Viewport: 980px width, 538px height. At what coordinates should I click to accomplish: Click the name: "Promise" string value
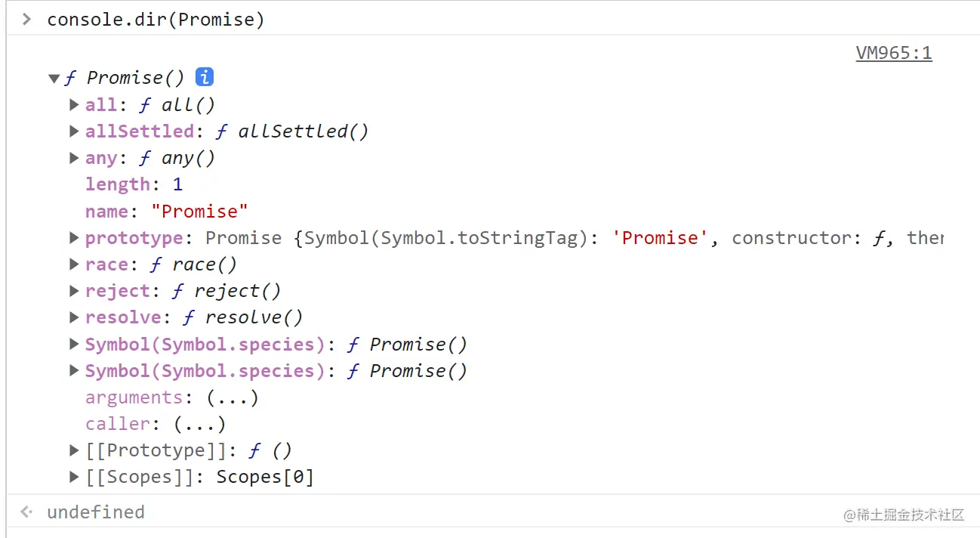[199, 211]
